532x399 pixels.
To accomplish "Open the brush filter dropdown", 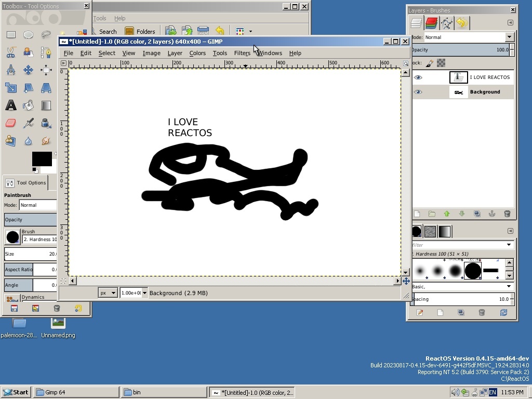I will 509,245.
